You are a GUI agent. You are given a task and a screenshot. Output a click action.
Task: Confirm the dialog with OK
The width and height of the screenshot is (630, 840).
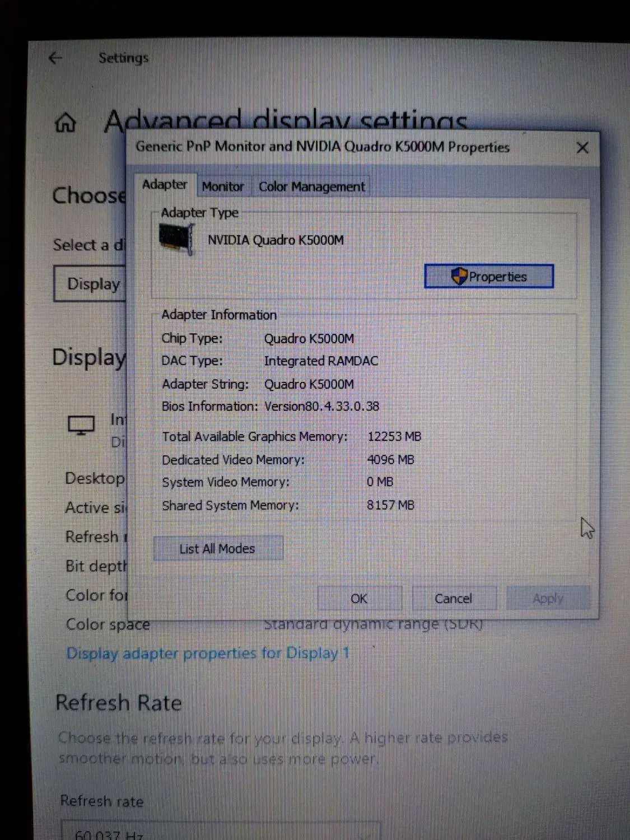tap(359, 599)
